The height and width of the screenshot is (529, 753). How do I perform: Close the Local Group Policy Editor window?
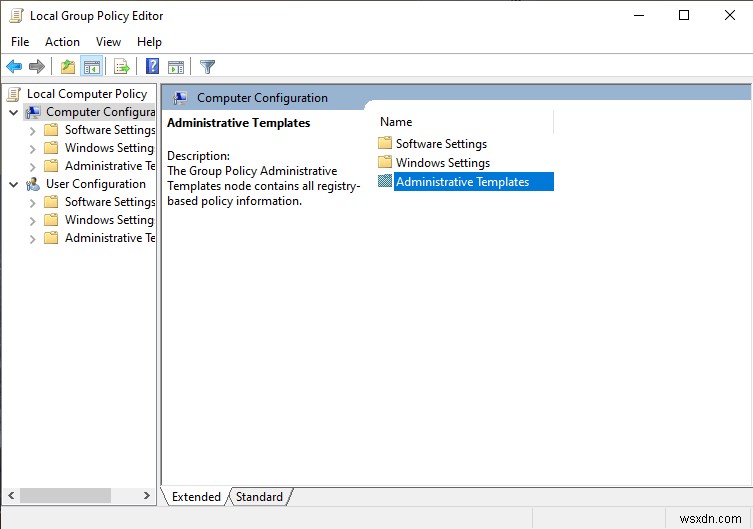[729, 15]
